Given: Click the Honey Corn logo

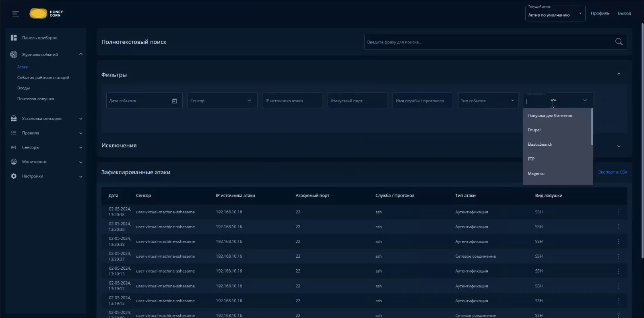Looking at the screenshot, I should (46, 14).
